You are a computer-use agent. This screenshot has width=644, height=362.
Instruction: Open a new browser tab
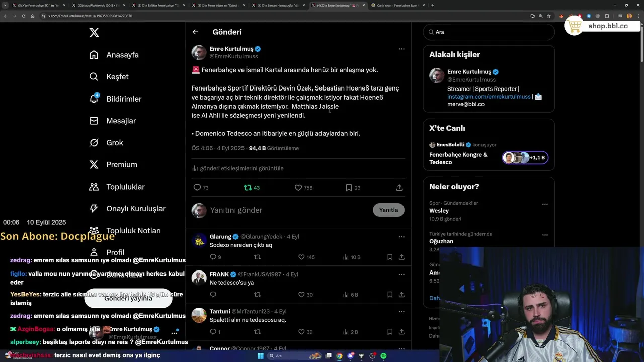tap(433, 5)
